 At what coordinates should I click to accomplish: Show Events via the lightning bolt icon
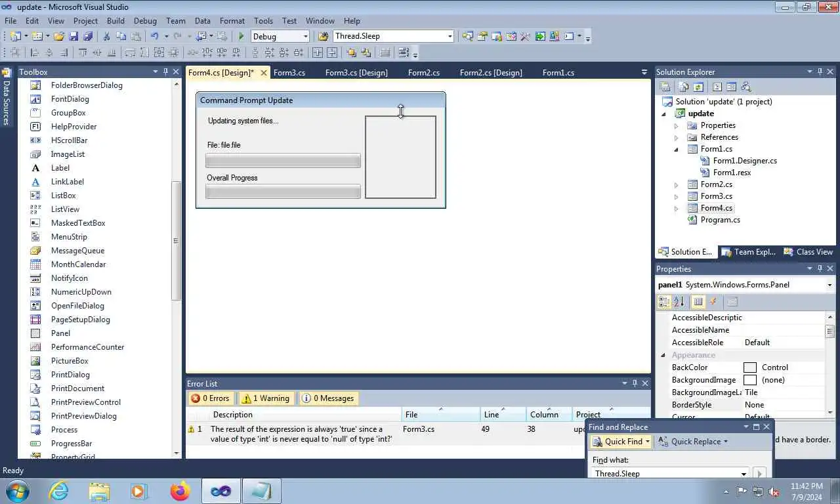coord(713,302)
